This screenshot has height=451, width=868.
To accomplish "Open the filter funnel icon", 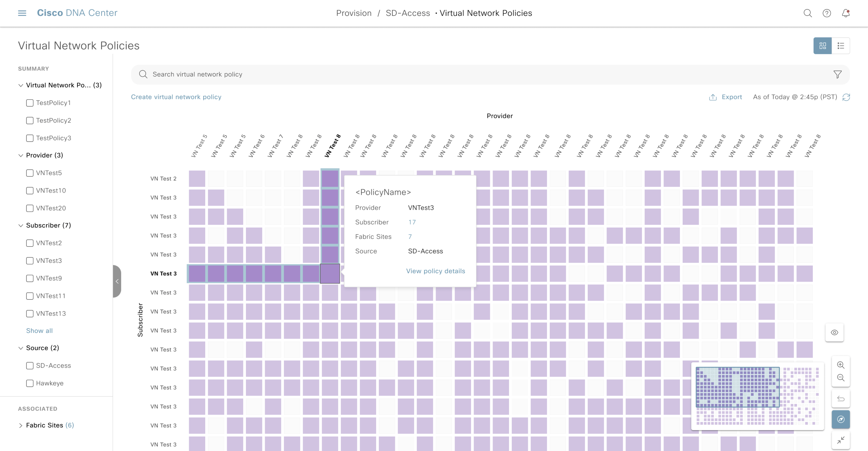I will click(838, 74).
